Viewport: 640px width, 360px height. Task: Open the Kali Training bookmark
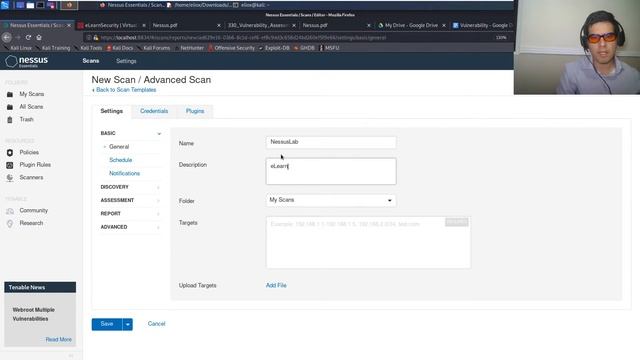coord(53,48)
